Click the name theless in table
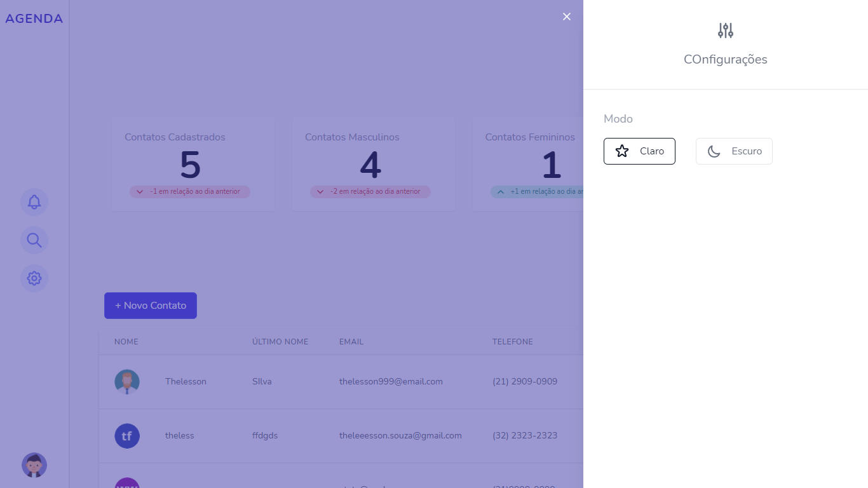 pyautogui.click(x=180, y=436)
